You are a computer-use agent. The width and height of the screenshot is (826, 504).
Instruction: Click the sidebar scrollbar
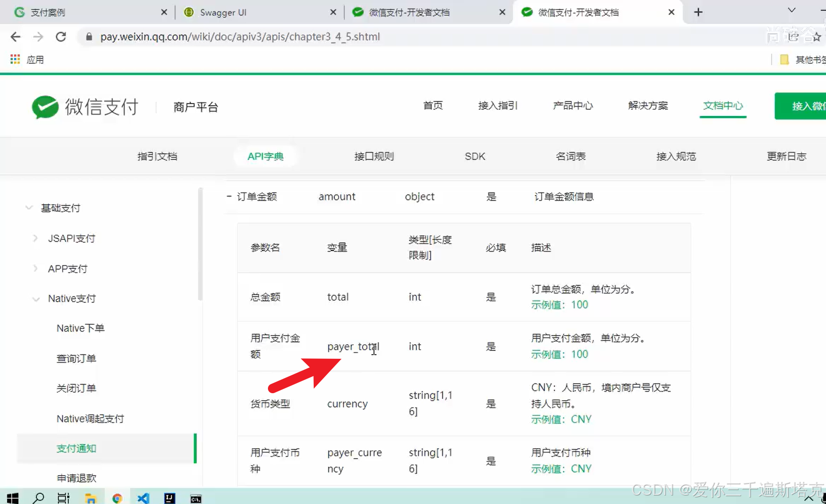(x=200, y=244)
